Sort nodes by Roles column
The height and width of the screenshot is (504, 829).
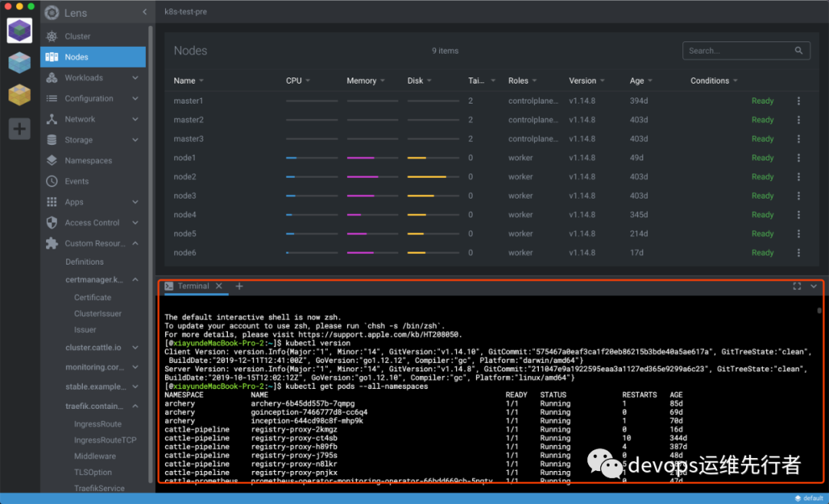(x=523, y=81)
